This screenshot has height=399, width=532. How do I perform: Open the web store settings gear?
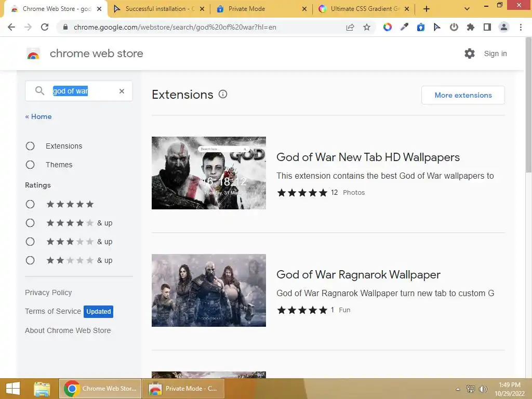(470, 54)
